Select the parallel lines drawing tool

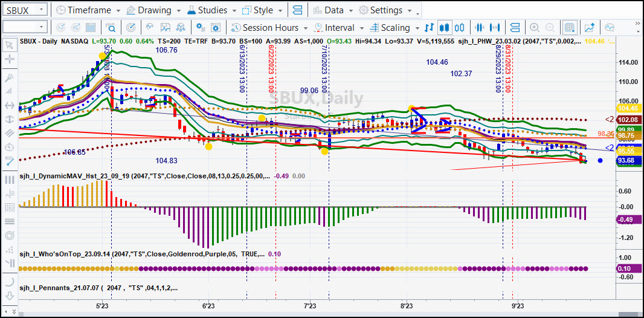tap(9, 133)
